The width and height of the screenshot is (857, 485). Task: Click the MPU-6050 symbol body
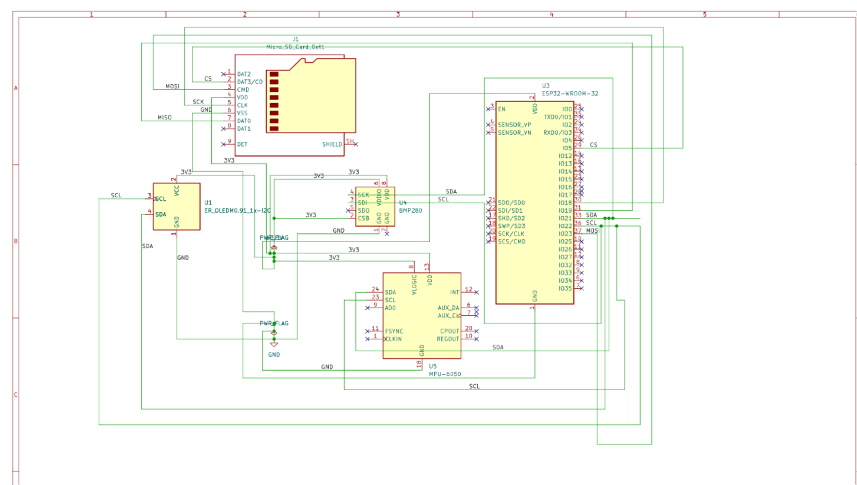tap(422, 316)
